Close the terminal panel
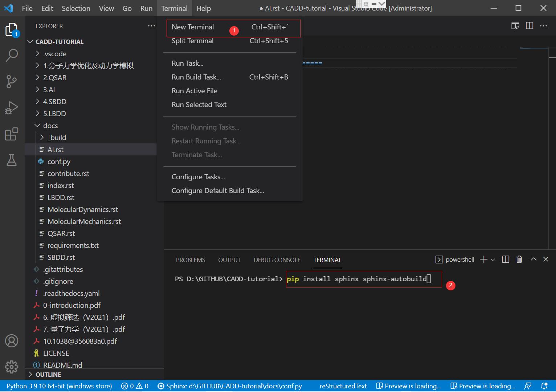The width and height of the screenshot is (556, 392). tap(545, 259)
